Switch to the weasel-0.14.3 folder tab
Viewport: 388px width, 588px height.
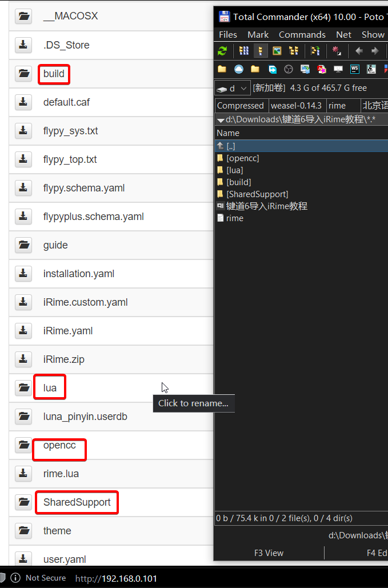coord(296,106)
